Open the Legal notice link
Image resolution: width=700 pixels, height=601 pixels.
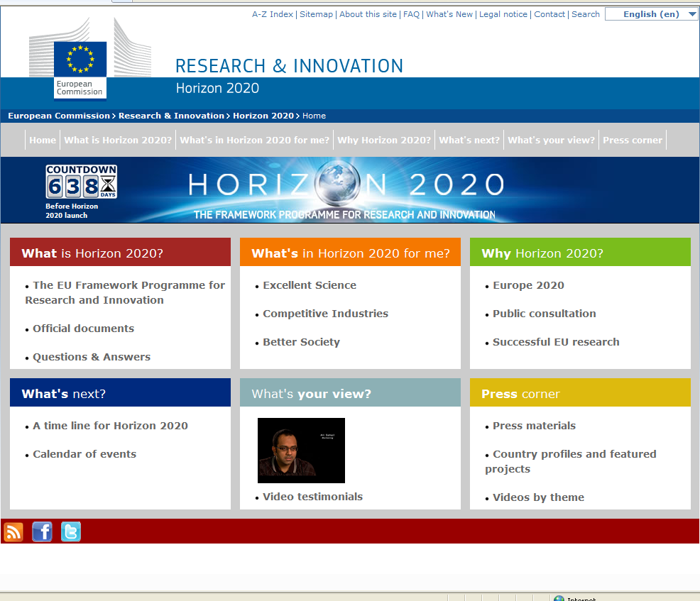point(503,14)
